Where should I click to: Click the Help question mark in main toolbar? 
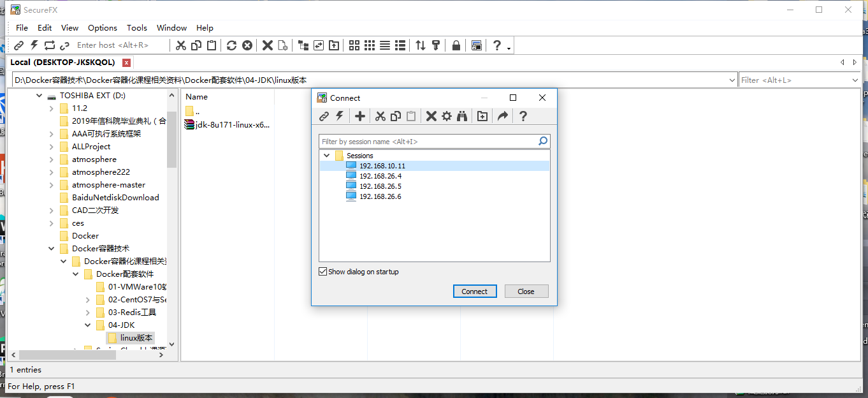pyautogui.click(x=497, y=45)
